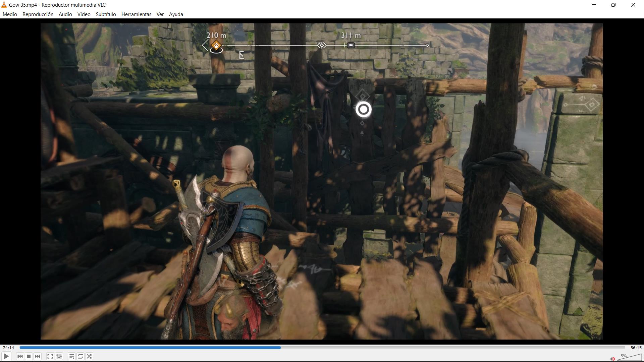Click the video playback area

(x=322, y=181)
